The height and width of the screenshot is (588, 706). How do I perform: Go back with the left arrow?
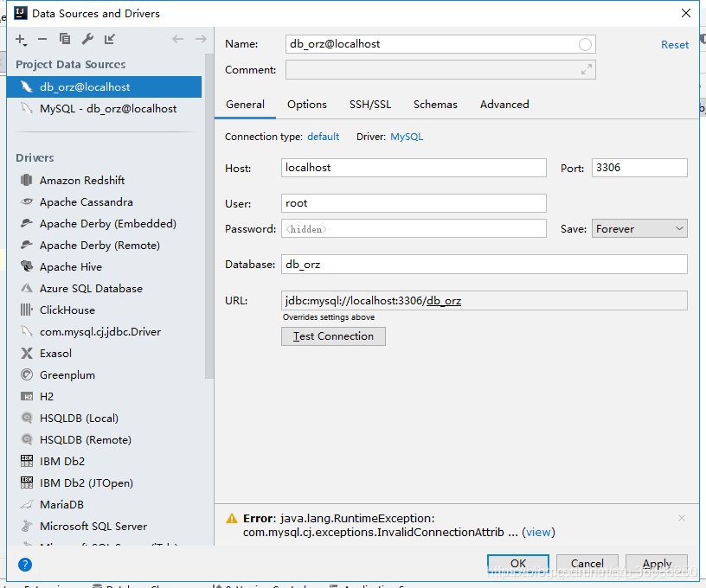point(178,39)
